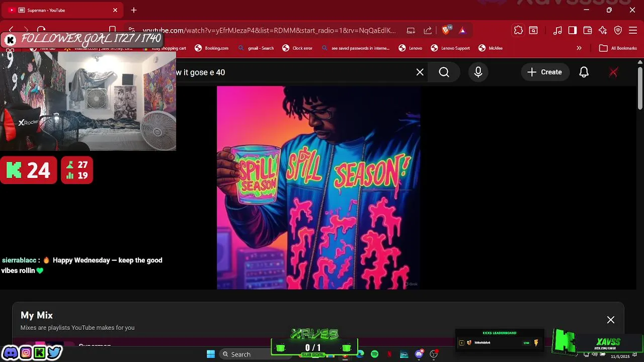
Task: Open the All Bookmarks folder
Action: (618, 48)
